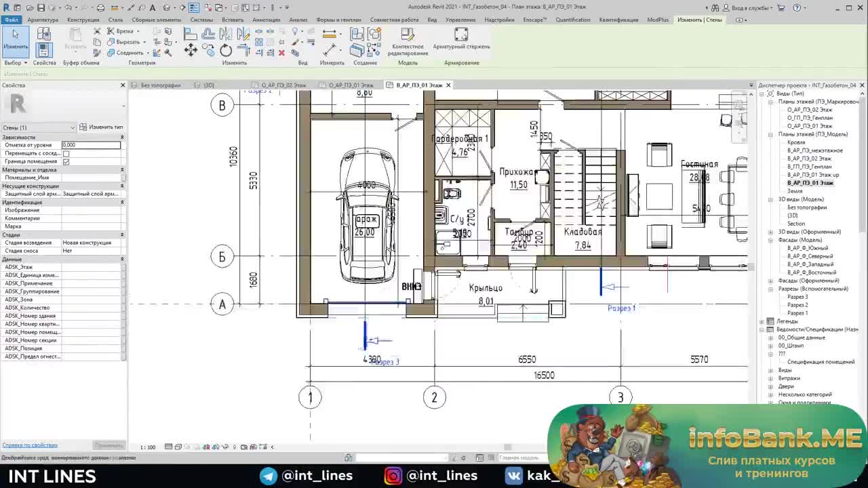Switch to the Без топографии view tab
Screen dimensions: 868x488
(x=161, y=85)
